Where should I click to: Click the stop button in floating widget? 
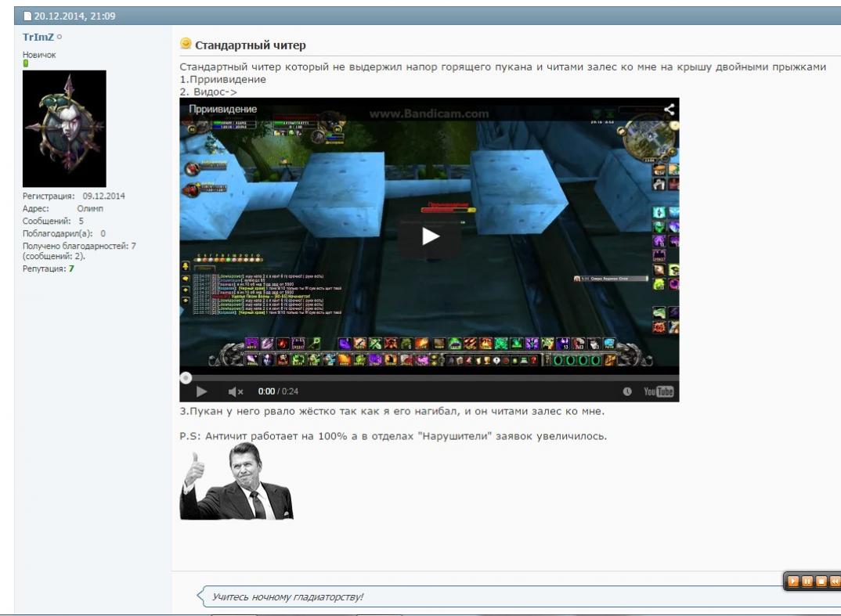[x=820, y=581]
